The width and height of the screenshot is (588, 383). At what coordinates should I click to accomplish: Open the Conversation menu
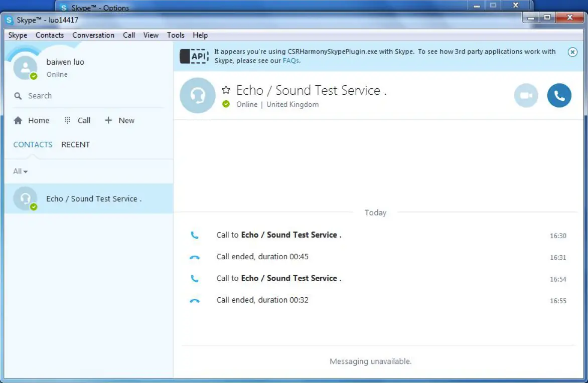[93, 35]
